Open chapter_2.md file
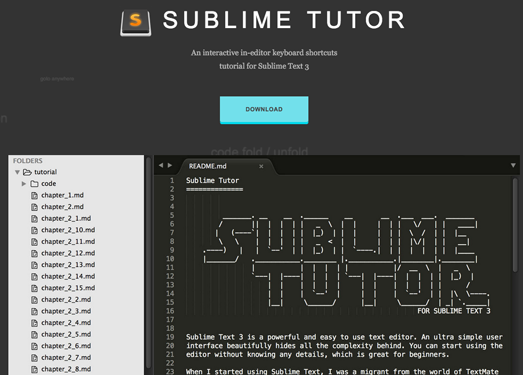523x375 pixels. [62, 207]
